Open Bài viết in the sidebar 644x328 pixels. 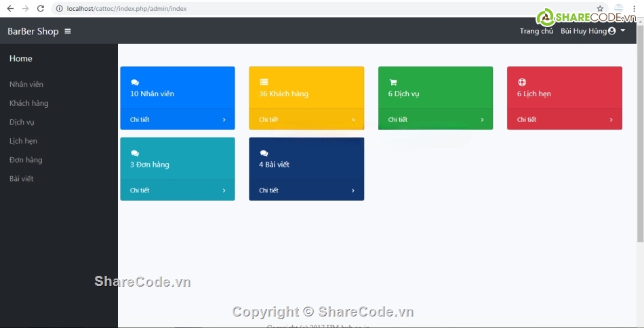[22, 179]
